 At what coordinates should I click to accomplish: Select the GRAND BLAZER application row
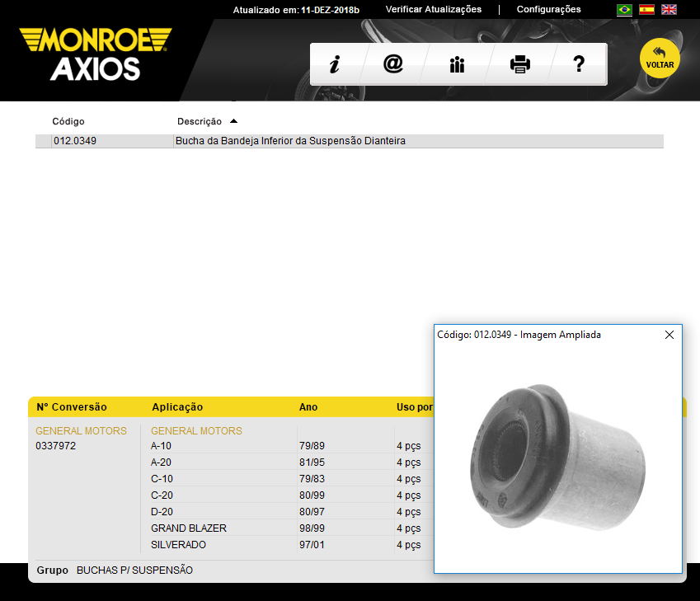pyautogui.click(x=189, y=528)
